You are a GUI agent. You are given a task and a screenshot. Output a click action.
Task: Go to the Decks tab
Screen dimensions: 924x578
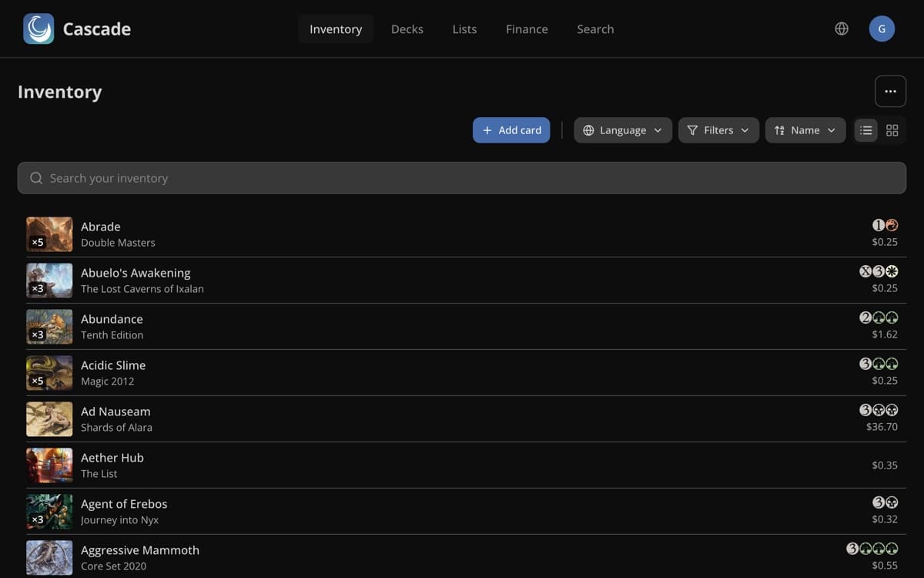407,29
